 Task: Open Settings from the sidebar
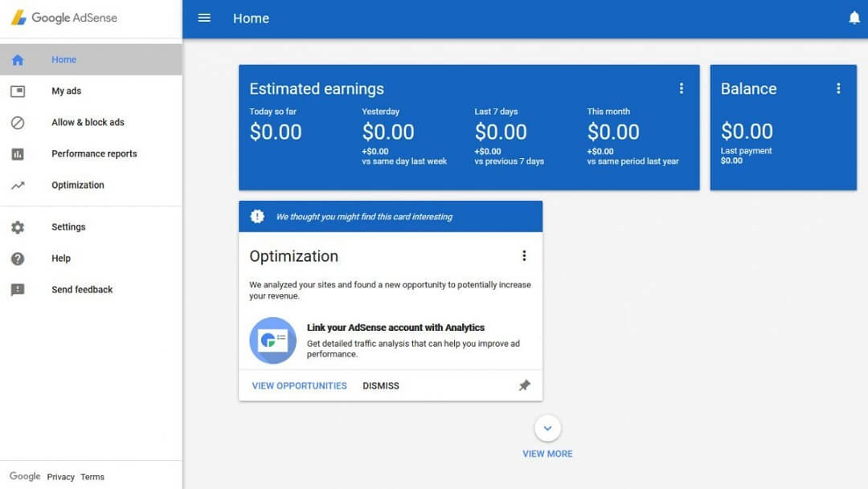pyautogui.click(x=91, y=227)
